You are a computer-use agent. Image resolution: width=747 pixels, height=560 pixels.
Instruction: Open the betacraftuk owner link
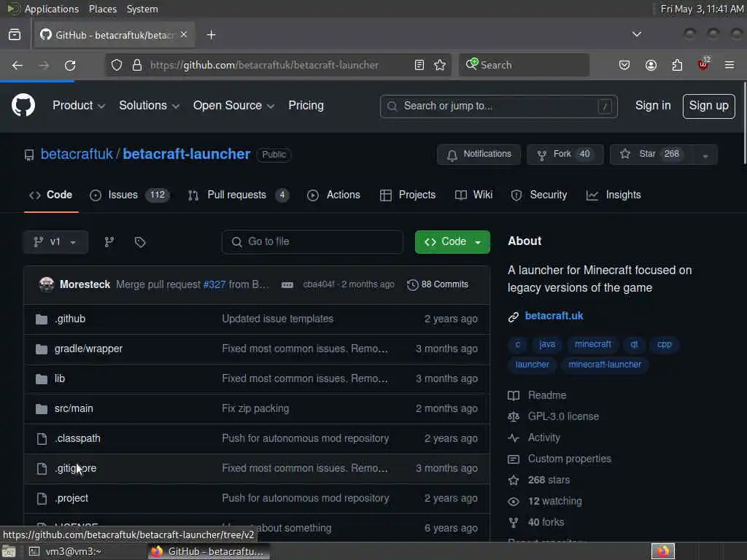77,155
